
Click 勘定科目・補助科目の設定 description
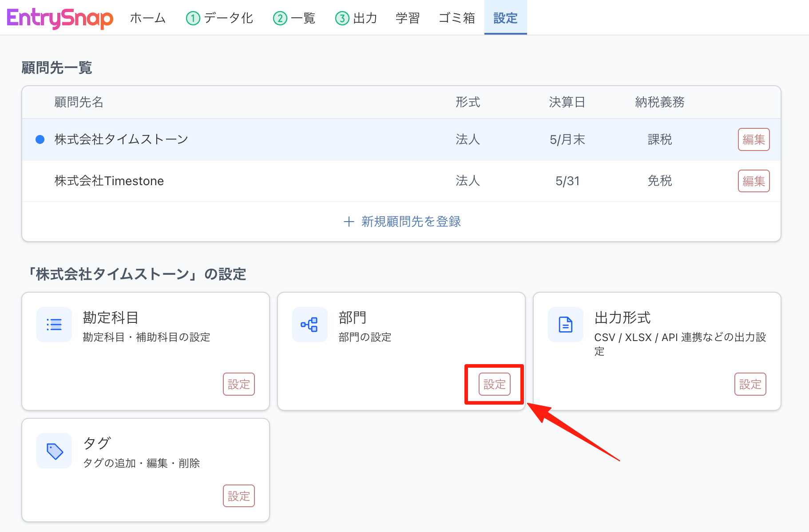pos(147,337)
